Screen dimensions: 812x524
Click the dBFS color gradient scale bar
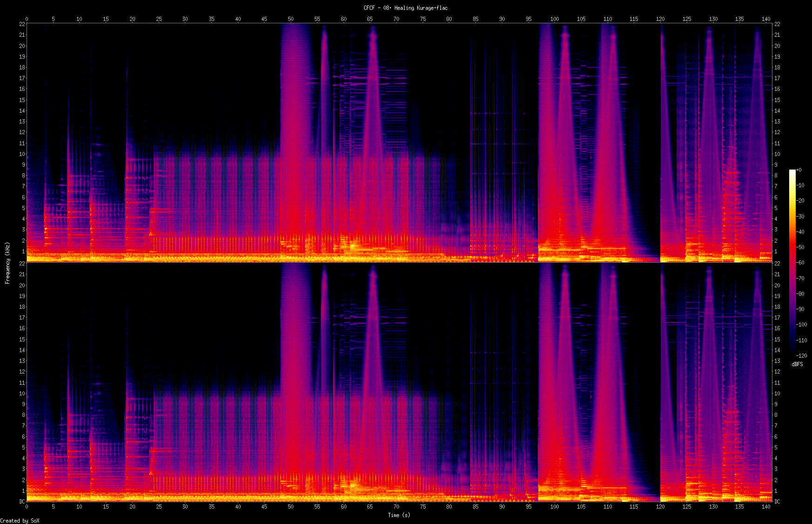click(792, 263)
